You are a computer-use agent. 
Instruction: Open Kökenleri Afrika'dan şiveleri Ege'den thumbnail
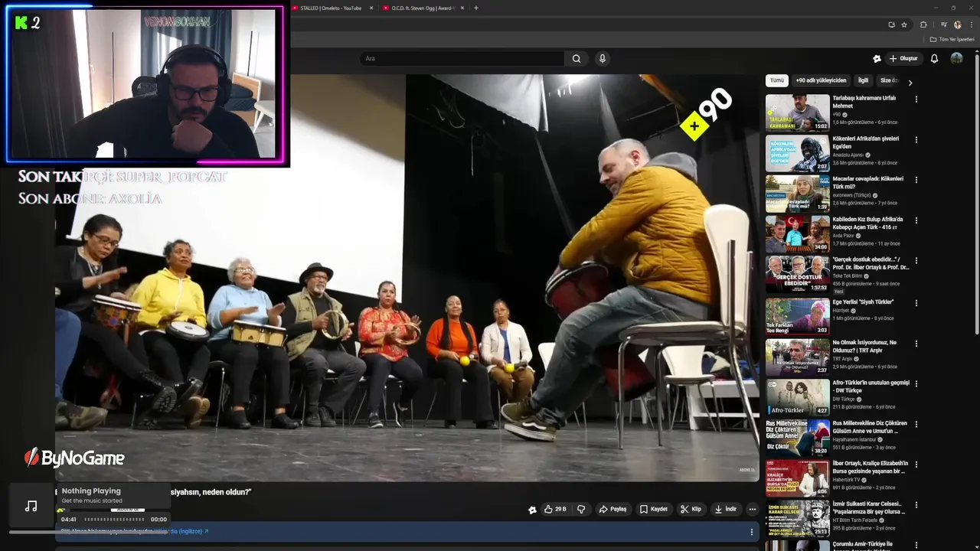(797, 153)
